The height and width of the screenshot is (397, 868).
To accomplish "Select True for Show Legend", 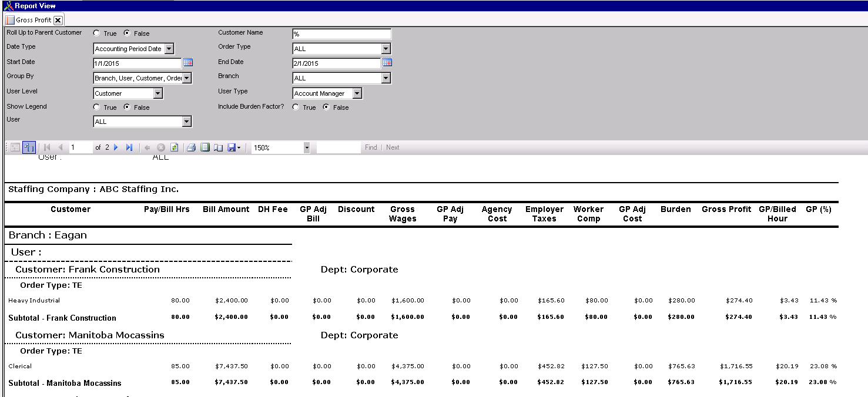I will click(96, 107).
